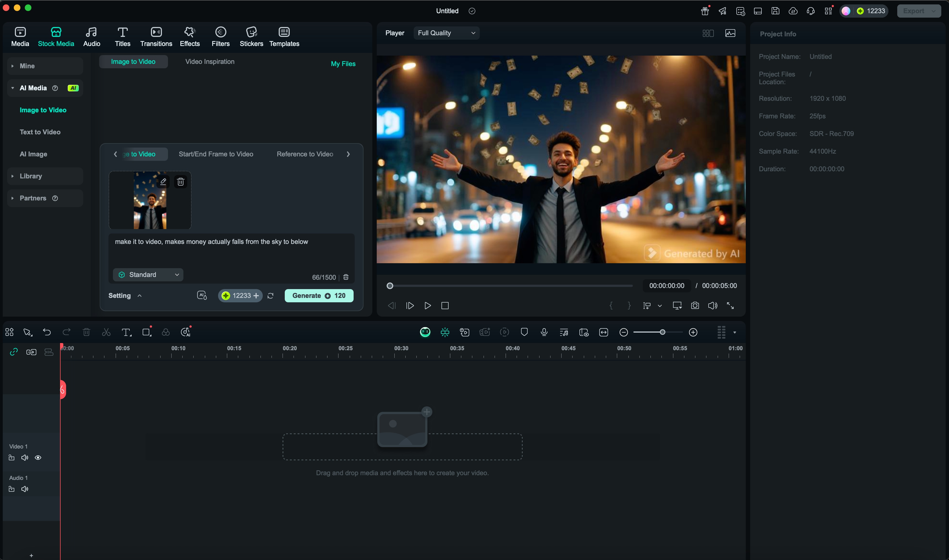The image size is (949, 560).
Task: Open the Stickers panel
Action: pos(251,37)
